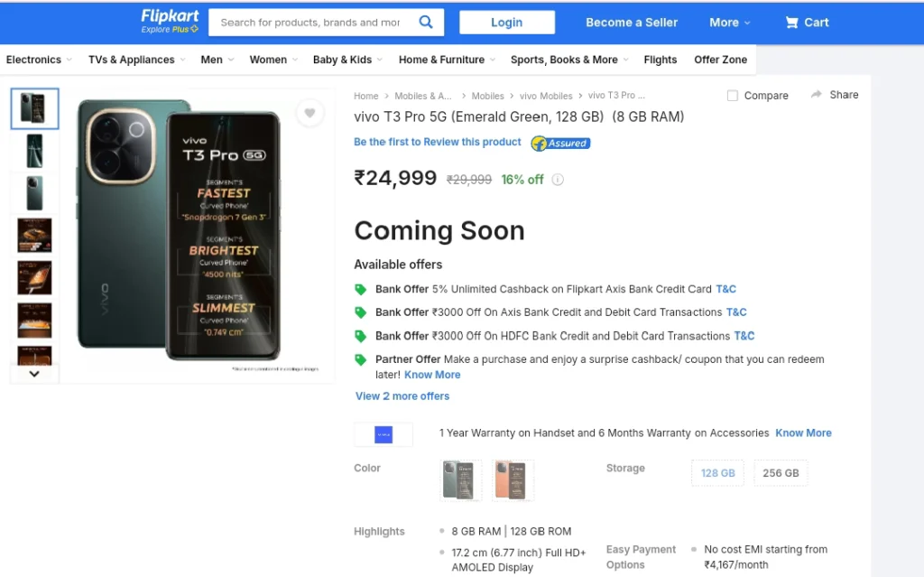Screen dimensions: 924x577
Task: Select the 128 GB storage option
Action: pos(717,473)
